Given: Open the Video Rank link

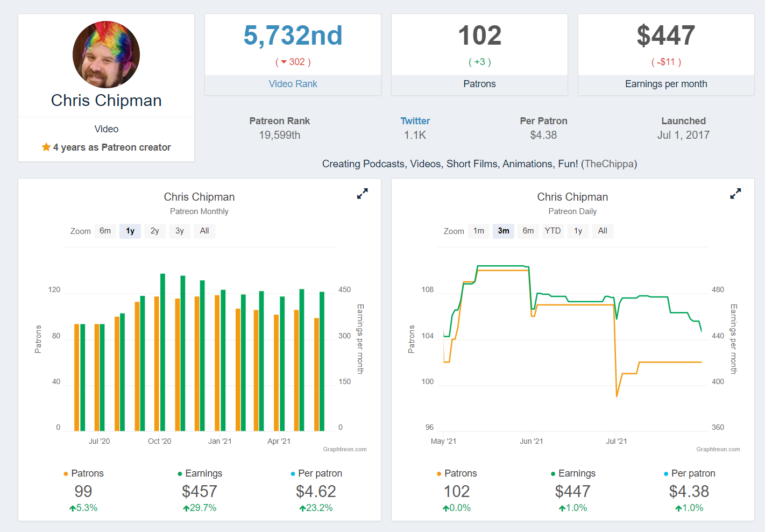Looking at the screenshot, I should point(293,84).
